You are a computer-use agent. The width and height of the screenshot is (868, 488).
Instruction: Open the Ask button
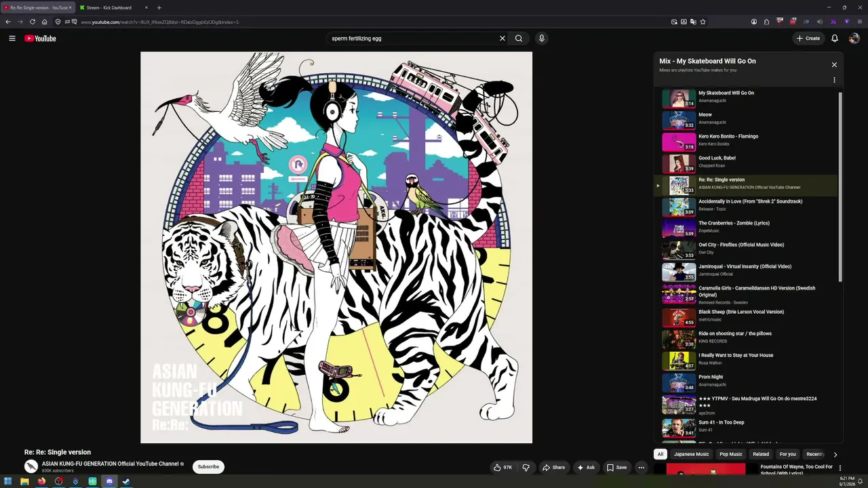[586, 467]
